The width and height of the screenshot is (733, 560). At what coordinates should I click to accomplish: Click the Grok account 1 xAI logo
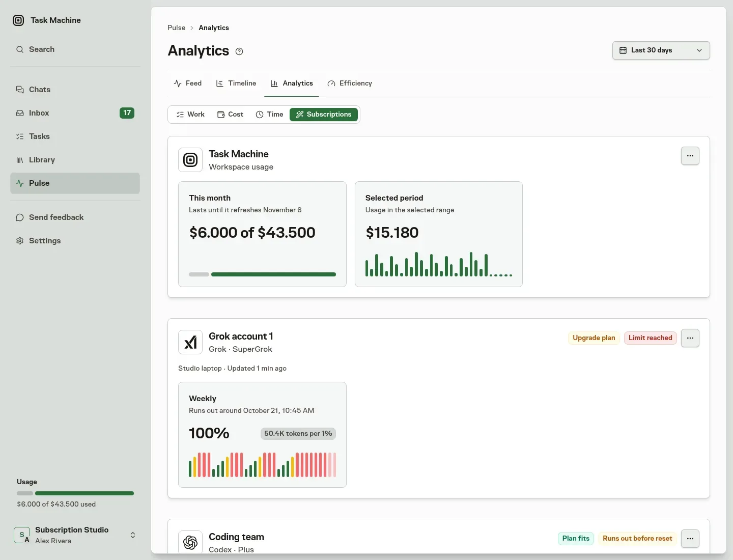click(190, 342)
